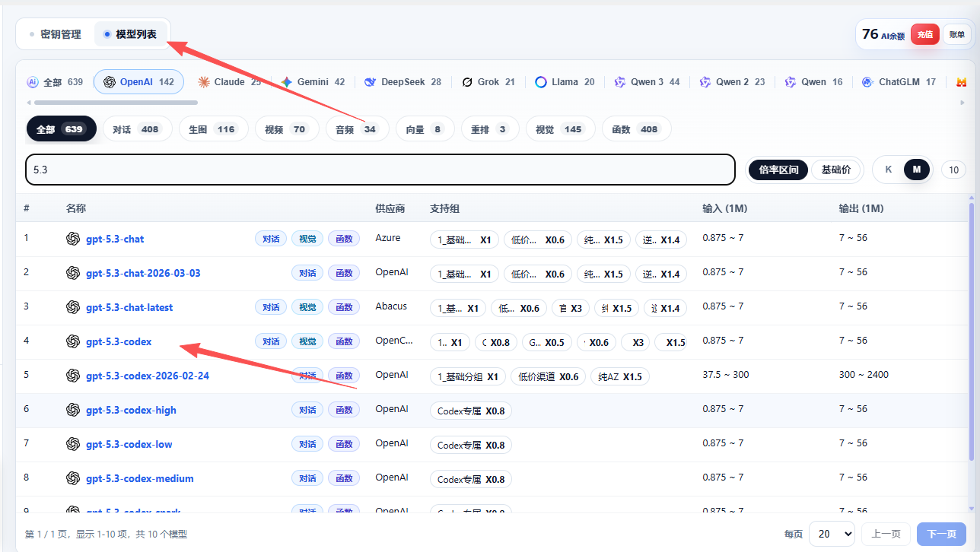This screenshot has width=980, height=552.
Task: Click the red 充值 recharge button
Action: (x=924, y=34)
